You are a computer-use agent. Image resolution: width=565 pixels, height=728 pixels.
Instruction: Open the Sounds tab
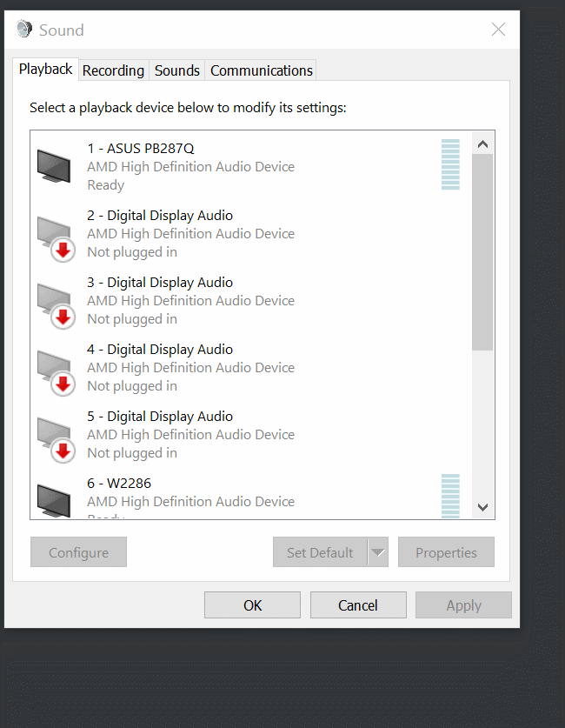(176, 70)
